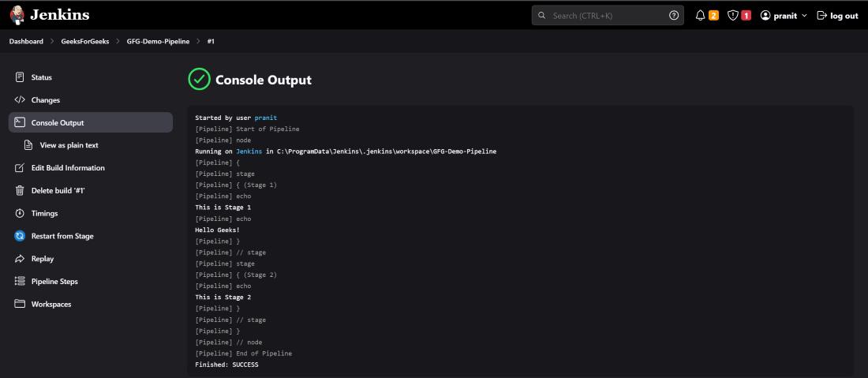
Task: Click the Delete build trash icon
Action: click(20, 190)
